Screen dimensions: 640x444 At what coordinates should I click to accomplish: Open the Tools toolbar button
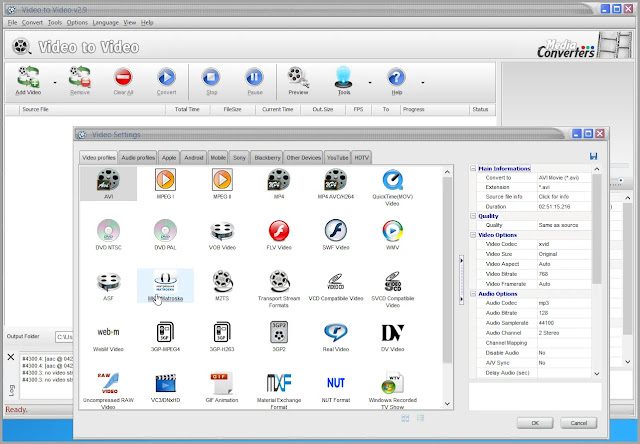pyautogui.click(x=344, y=80)
